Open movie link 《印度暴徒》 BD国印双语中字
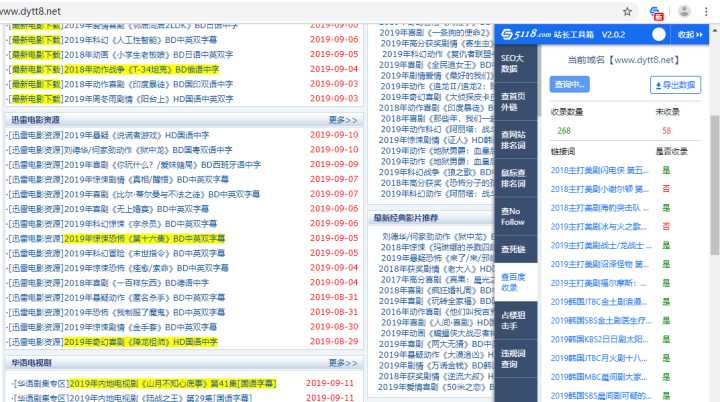The height and width of the screenshot is (402, 720). [x=148, y=84]
